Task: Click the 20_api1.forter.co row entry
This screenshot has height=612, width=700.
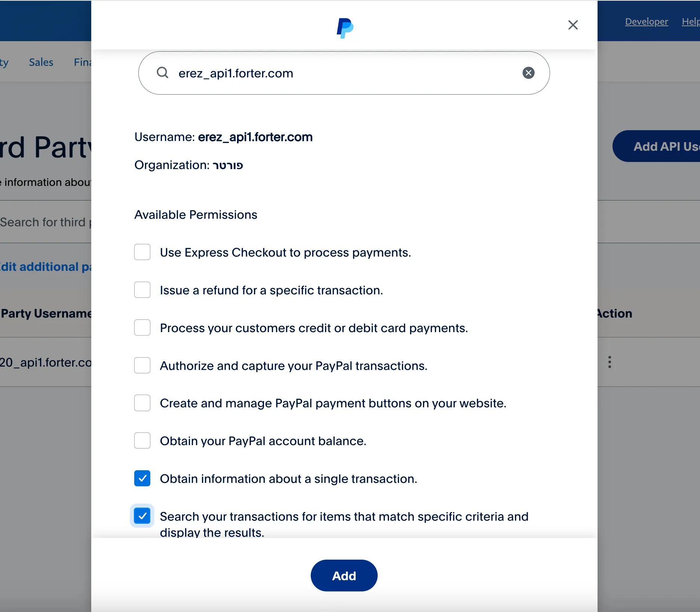Action: 46,362
